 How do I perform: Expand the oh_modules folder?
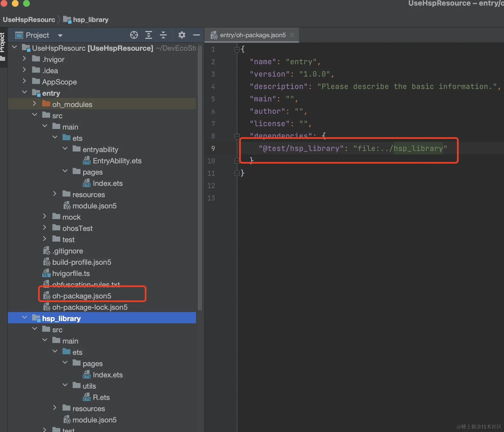coord(35,104)
